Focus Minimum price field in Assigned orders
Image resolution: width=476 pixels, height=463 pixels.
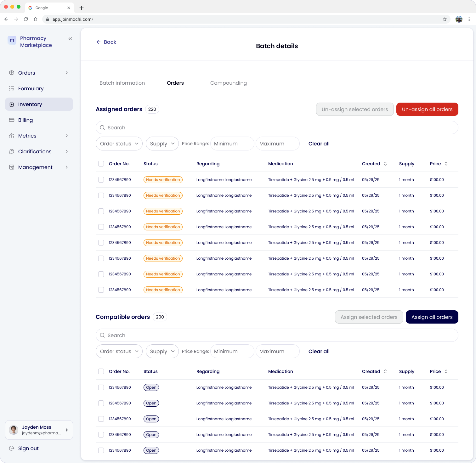(x=232, y=144)
